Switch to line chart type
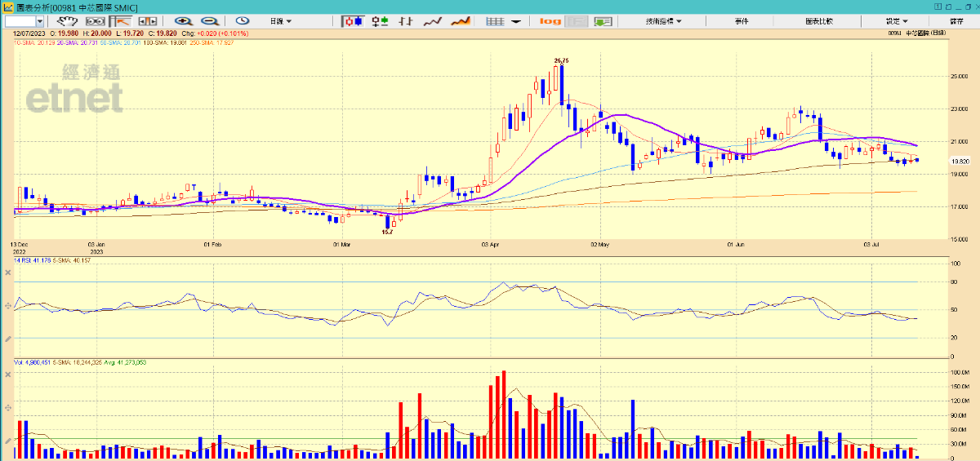 (434, 21)
